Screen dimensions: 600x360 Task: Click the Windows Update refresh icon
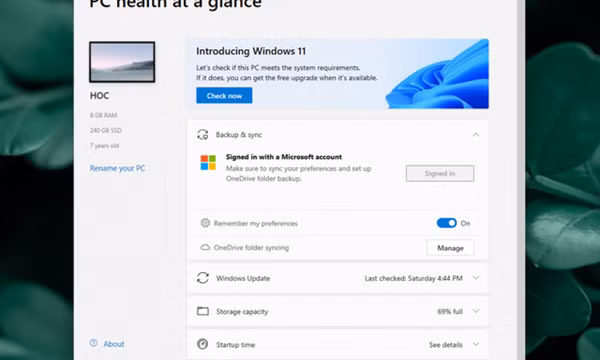pos(203,278)
